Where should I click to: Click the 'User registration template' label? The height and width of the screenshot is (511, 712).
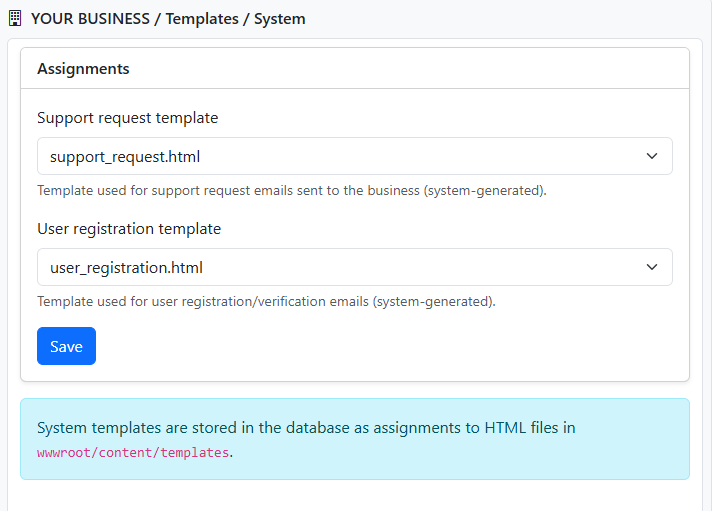pos(129,228)
